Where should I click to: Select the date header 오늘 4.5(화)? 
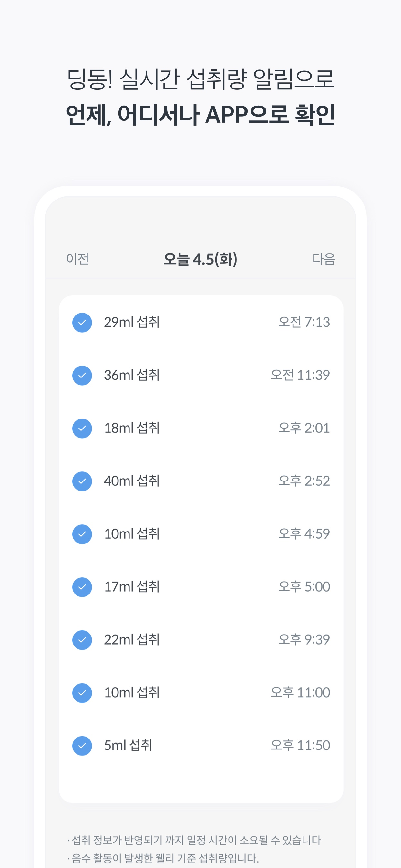(200, 259)
